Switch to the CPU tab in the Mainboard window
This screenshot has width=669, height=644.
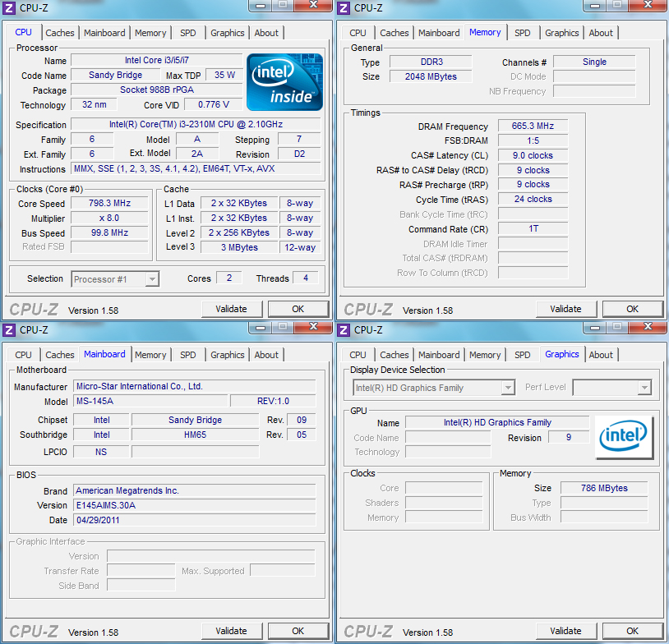tap(23, 355)
